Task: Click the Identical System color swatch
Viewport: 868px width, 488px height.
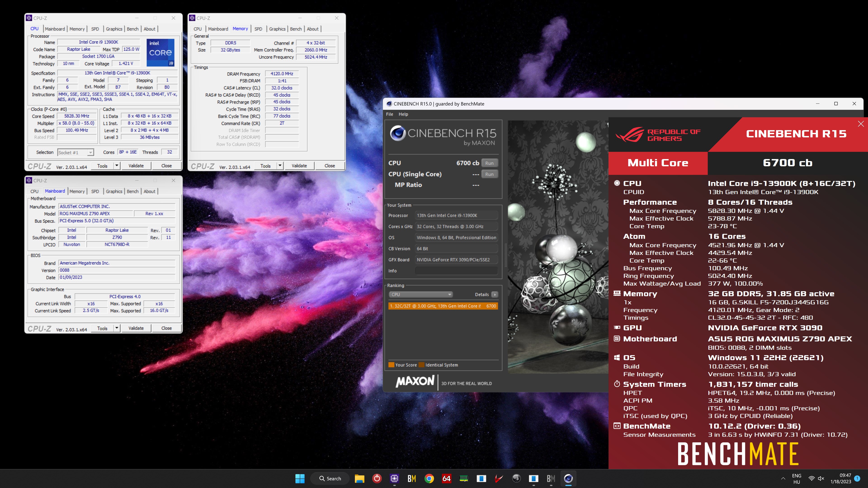Action: coord(421,365)
